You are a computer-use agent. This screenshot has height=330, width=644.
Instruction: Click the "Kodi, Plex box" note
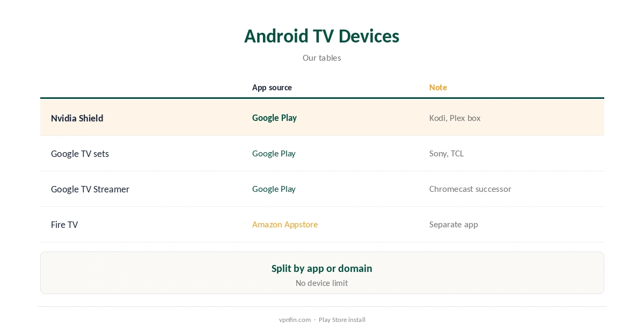tap(455, 118)
